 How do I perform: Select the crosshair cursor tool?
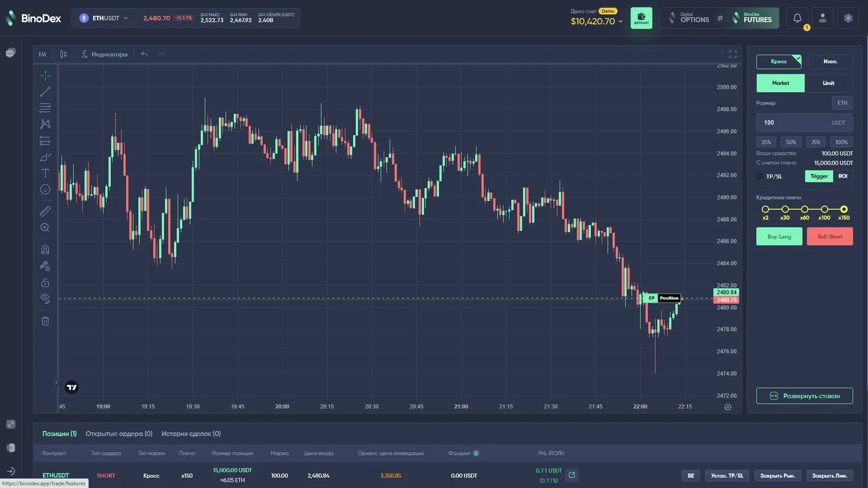(x=45, y=75)
